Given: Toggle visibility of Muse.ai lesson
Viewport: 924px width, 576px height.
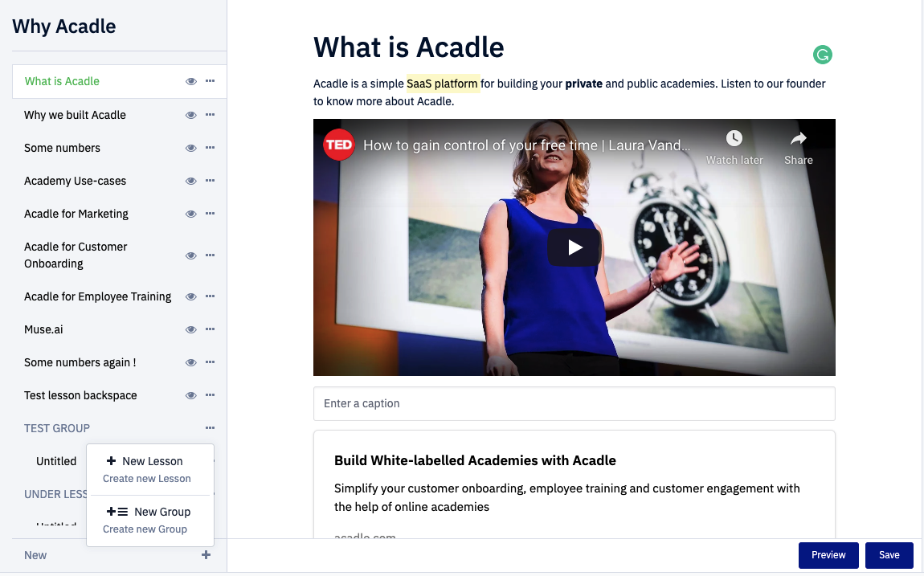Looking at the screenshot, I should pos(191,330).
